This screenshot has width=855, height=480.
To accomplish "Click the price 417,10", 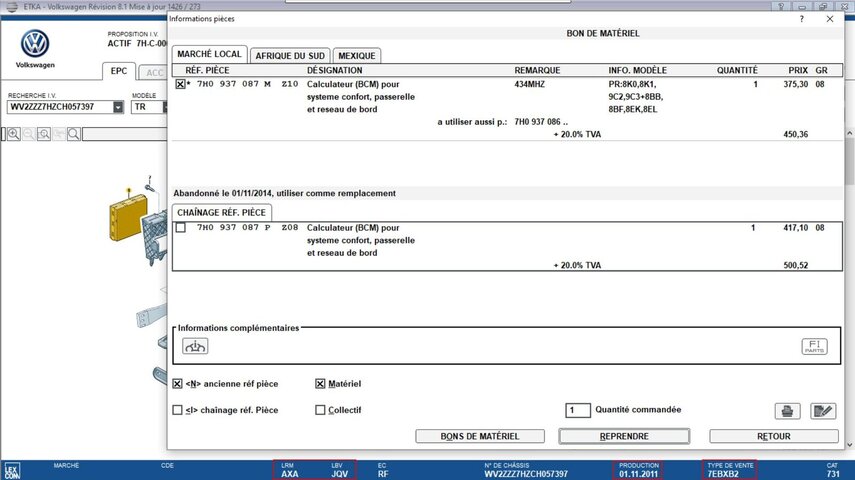I will pyautogui.click(x=796, y=227).
